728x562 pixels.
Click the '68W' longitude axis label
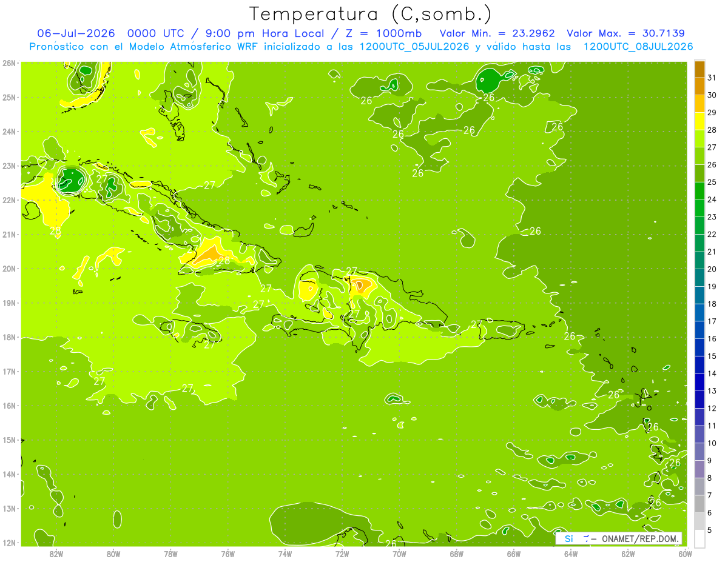coord(456,554)
